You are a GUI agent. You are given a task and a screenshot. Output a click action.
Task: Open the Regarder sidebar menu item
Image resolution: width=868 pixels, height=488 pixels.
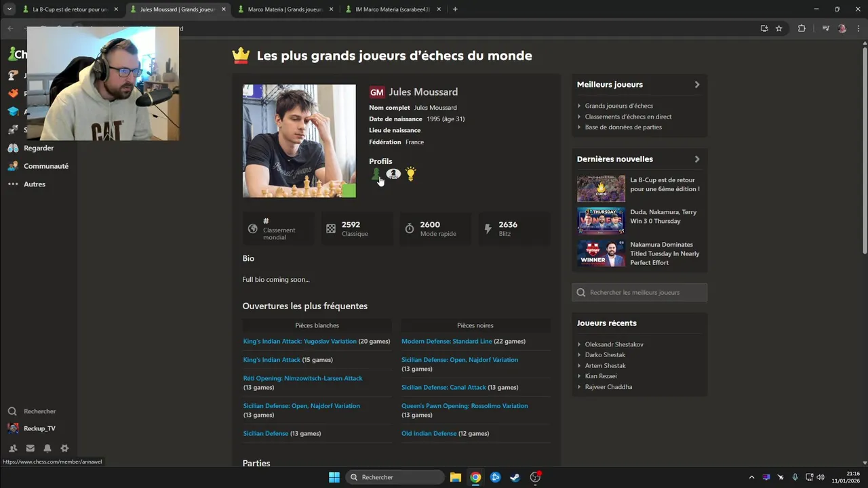[x=39, y=148]
